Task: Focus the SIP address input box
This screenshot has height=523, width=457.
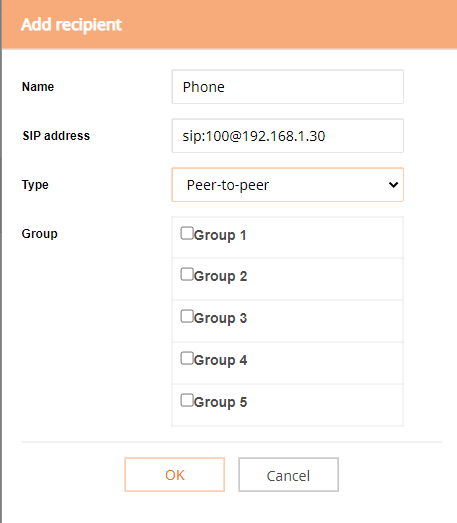Action: coord(288,136)
